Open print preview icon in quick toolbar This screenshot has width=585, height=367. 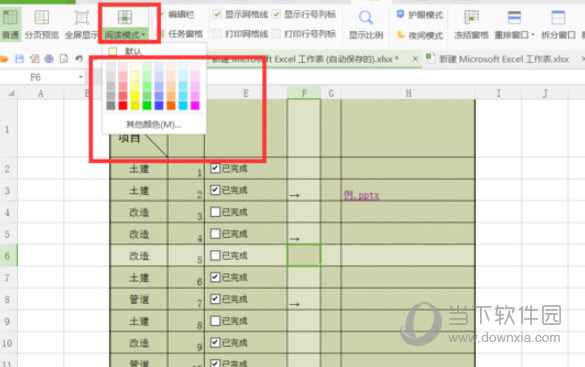[64, 59]
